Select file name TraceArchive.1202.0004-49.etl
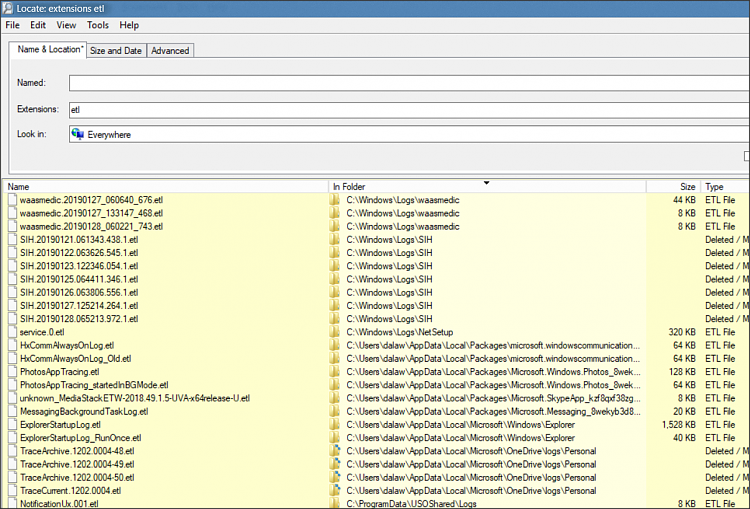 tap(77, 465)
